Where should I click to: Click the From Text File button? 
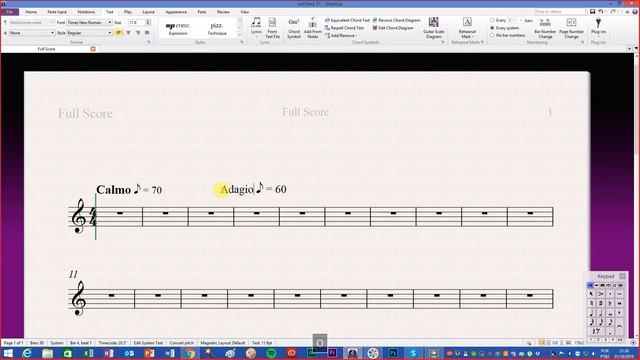[272, 28]
